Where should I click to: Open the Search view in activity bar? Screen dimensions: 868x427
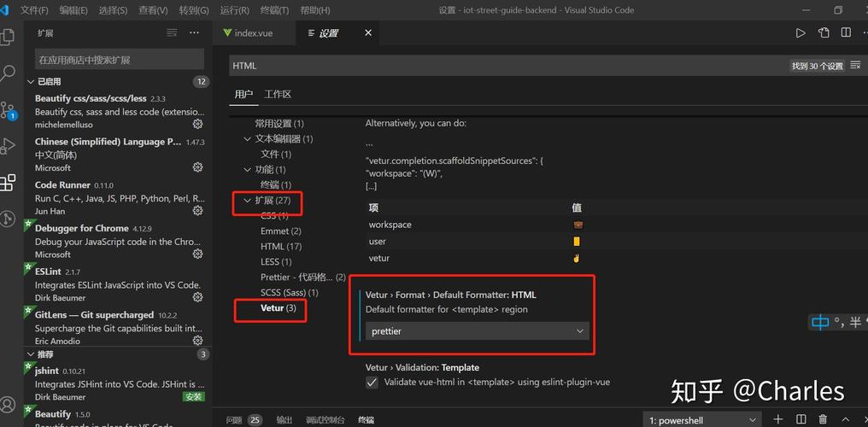click(8, 73)
